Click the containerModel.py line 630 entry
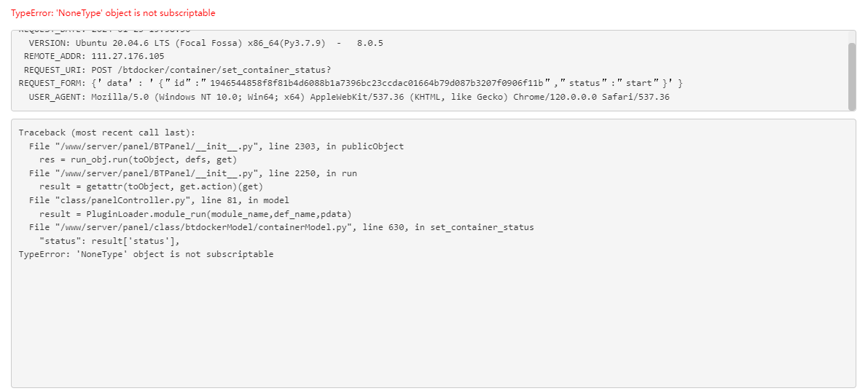Image resolution: width=868 pixels, height=391 pixels. (x=282, y=227)
